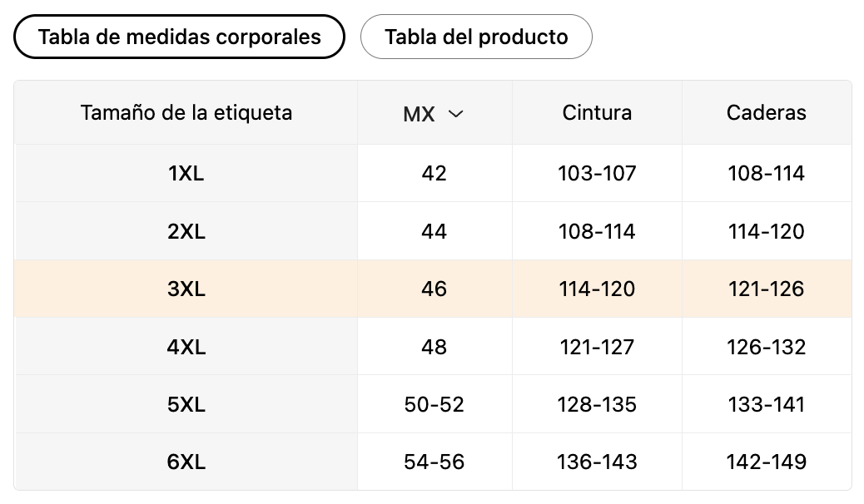Click the 121-127 Cintura value
The width and height of the screenshot is (864, 504).
597,347
